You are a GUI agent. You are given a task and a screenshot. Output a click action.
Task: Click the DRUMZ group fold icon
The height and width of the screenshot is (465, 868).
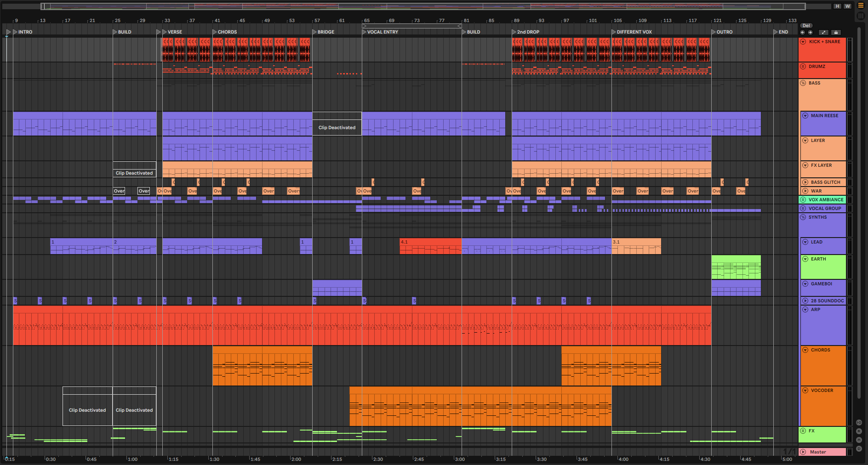point(803,67)
